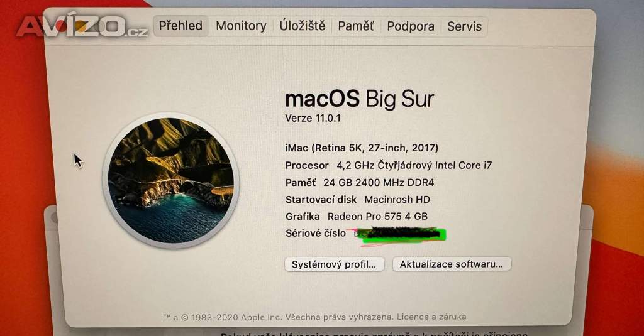Image resolution: width=644 pixels, height=336 pixels.
Task: Click the AVIZO.cz watermark logo
Action: pyautogui.click(x=82, y=26)
